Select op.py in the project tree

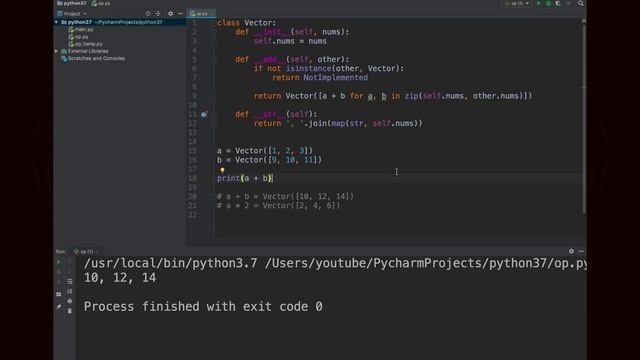[78, 37]
